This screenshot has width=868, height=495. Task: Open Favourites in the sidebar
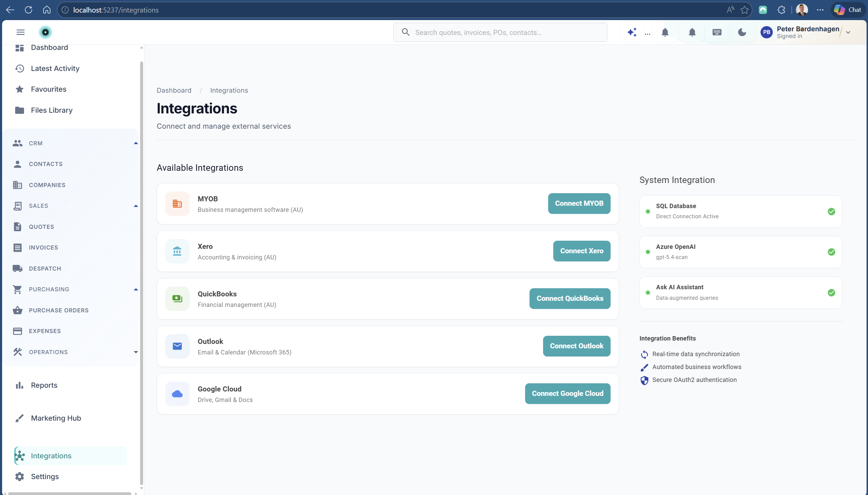[49, 89]
